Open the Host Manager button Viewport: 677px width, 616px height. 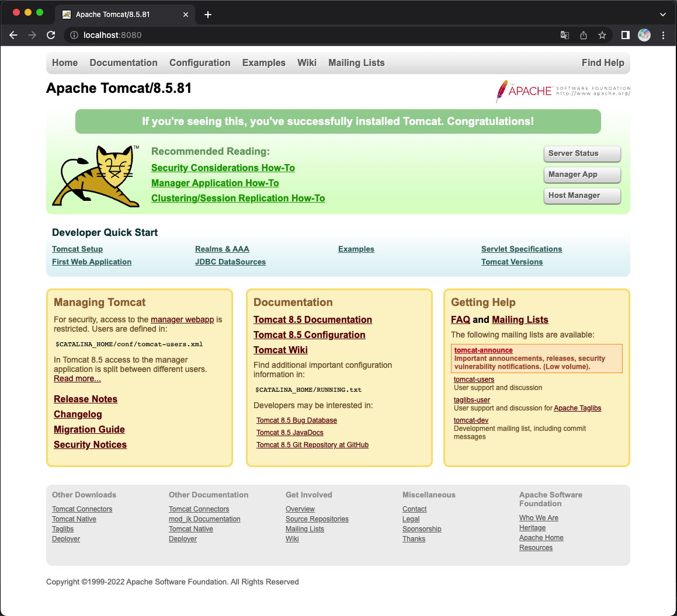582,196
